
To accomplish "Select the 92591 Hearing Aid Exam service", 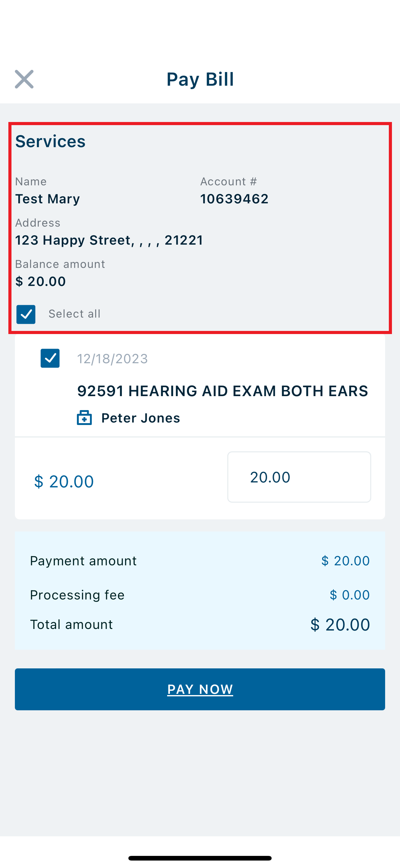I will click(x=223, y=391).
